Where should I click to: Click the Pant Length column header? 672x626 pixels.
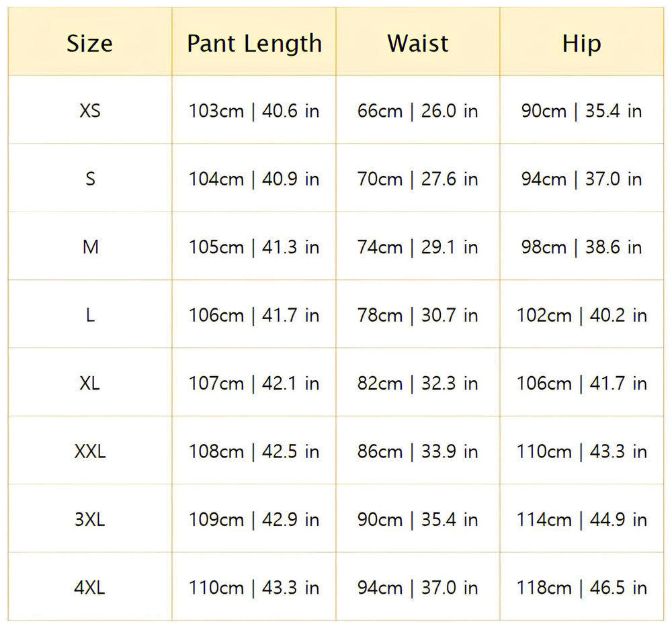click(x=254, y=44)
